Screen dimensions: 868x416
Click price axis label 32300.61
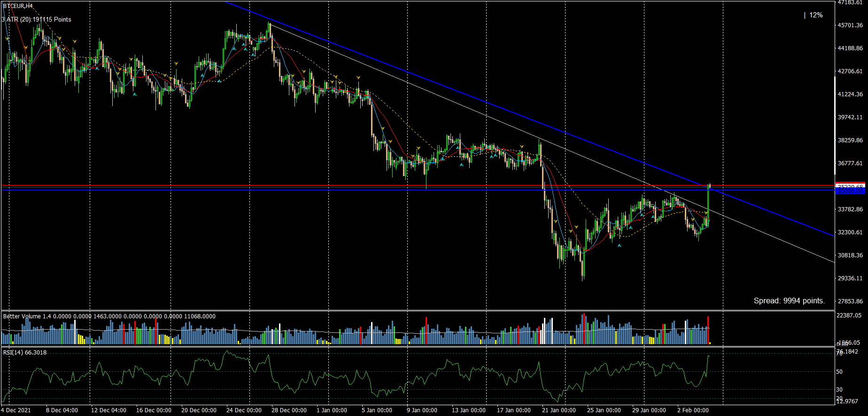850,232
